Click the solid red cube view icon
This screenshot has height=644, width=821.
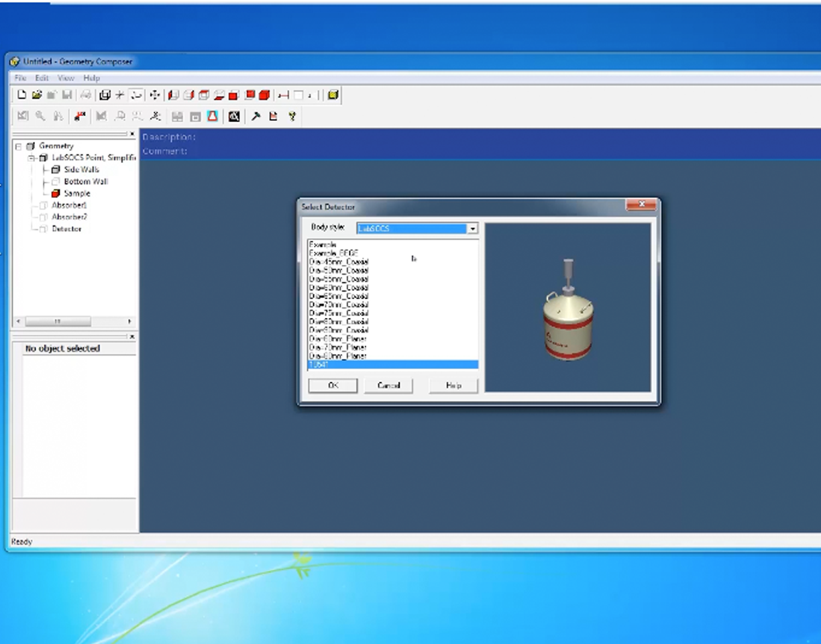(264, 95)
